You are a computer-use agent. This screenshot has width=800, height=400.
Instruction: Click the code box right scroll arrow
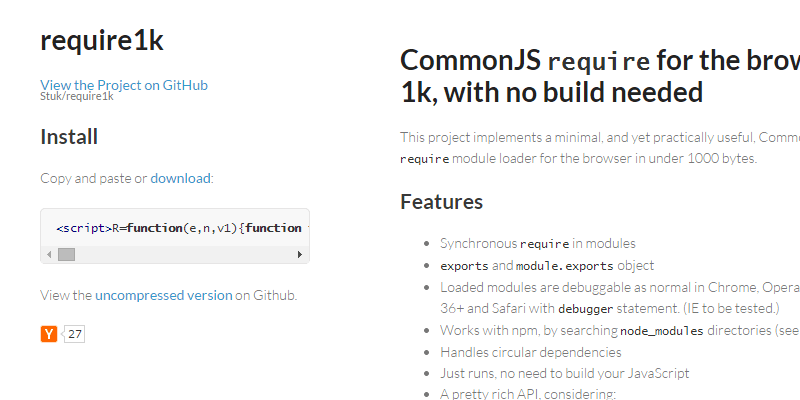(x=300, y=255)
